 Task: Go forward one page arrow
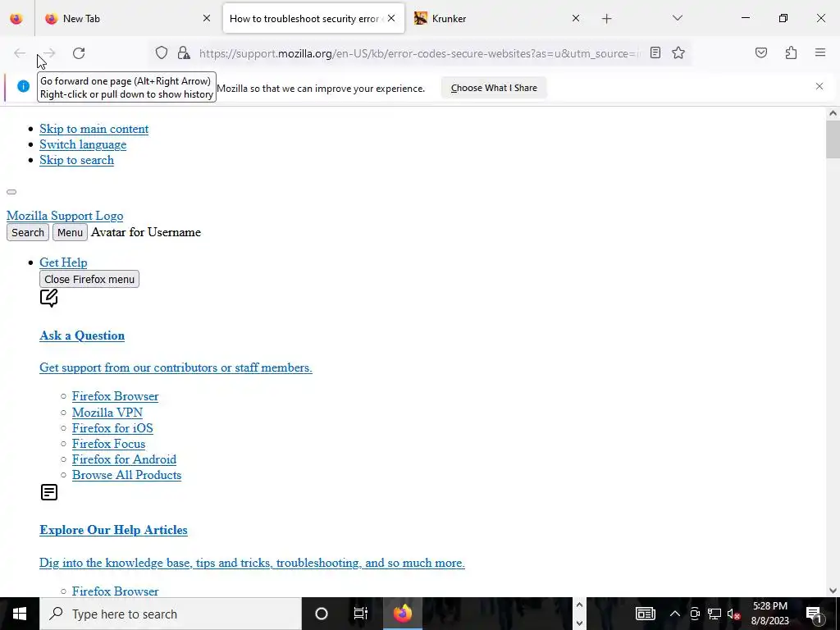pyautogui.click(x=49, y=53)
